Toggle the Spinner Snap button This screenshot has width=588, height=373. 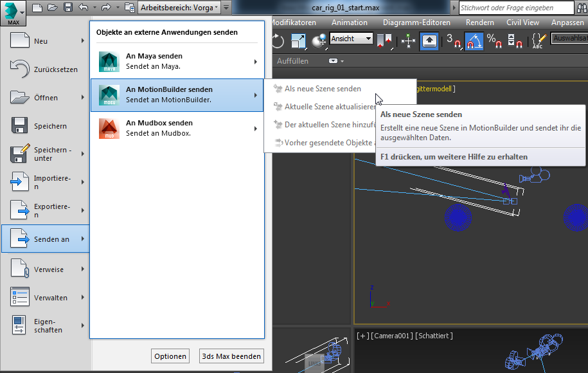(515, 41)
